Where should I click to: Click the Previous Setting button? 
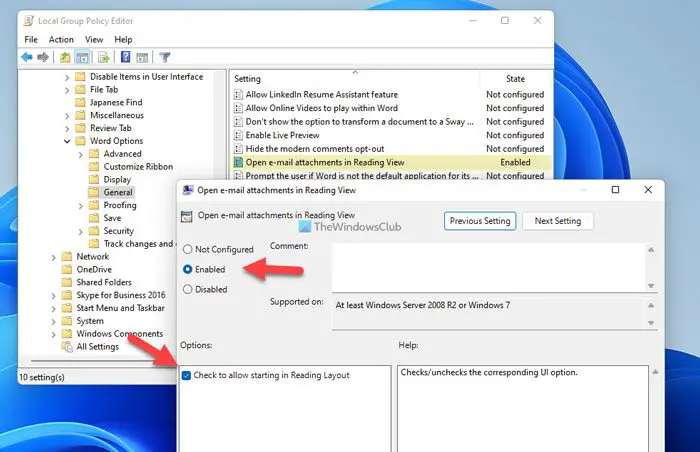tap(480, 221)
